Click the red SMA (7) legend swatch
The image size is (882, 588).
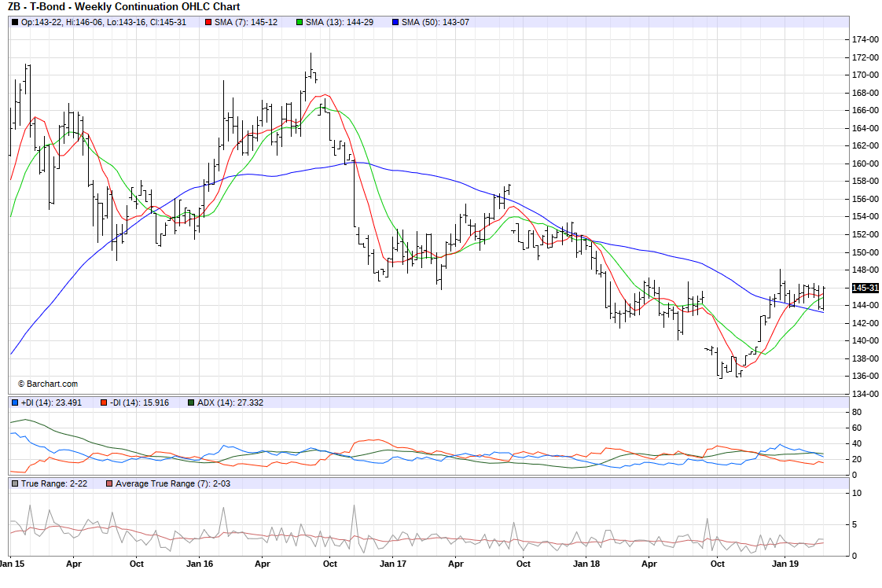coord(207,22)
